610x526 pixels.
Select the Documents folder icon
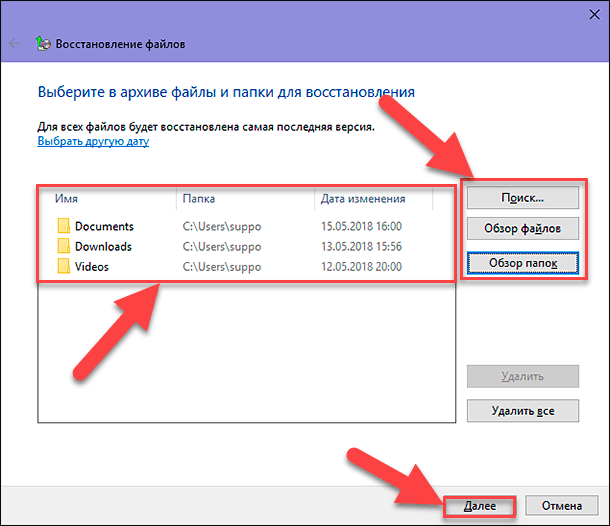click(63, 226)
